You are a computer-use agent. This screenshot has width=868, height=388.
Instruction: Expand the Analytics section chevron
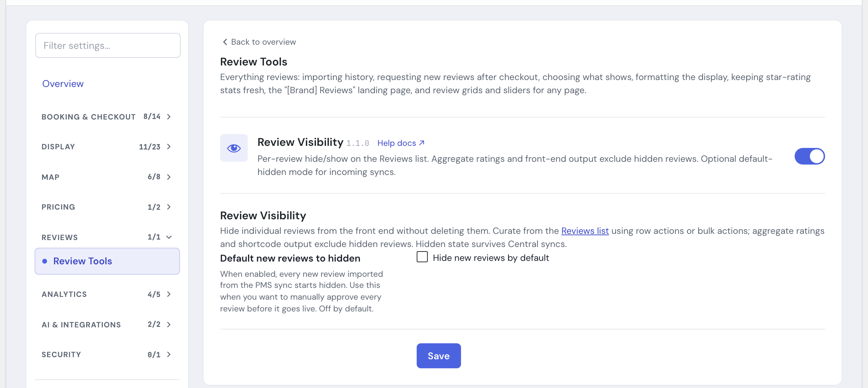pyautogui.click(x=169, y=294)
